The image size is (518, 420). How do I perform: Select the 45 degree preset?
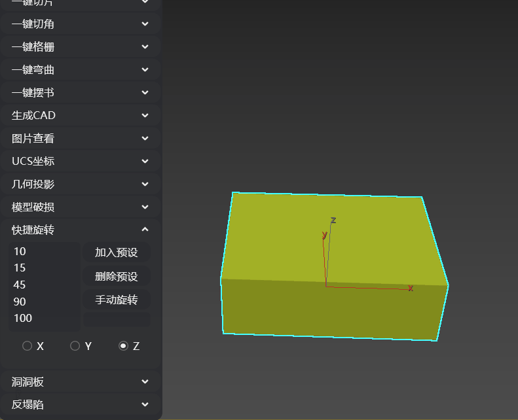click(45, 285)
